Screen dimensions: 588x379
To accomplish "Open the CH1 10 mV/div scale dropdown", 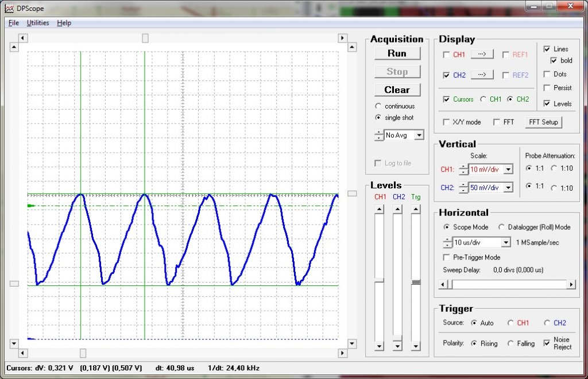I will (509, 169).
